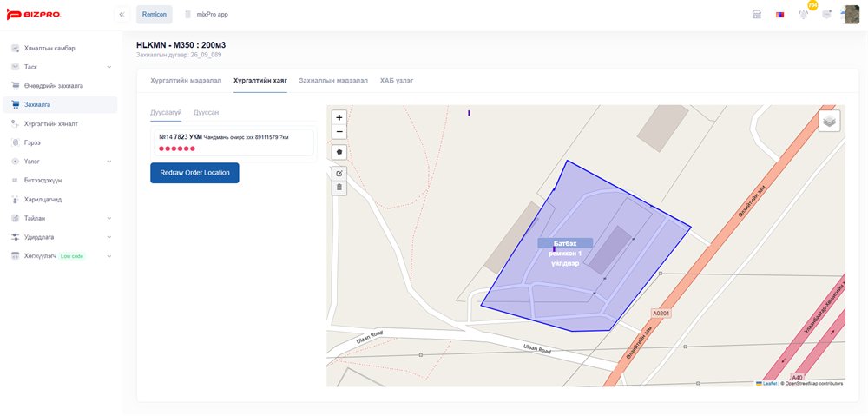This screenshot has width=868, height=416.
Task: Click the Хяналтын самбар sidebar icon
Action: click(16, 48)
